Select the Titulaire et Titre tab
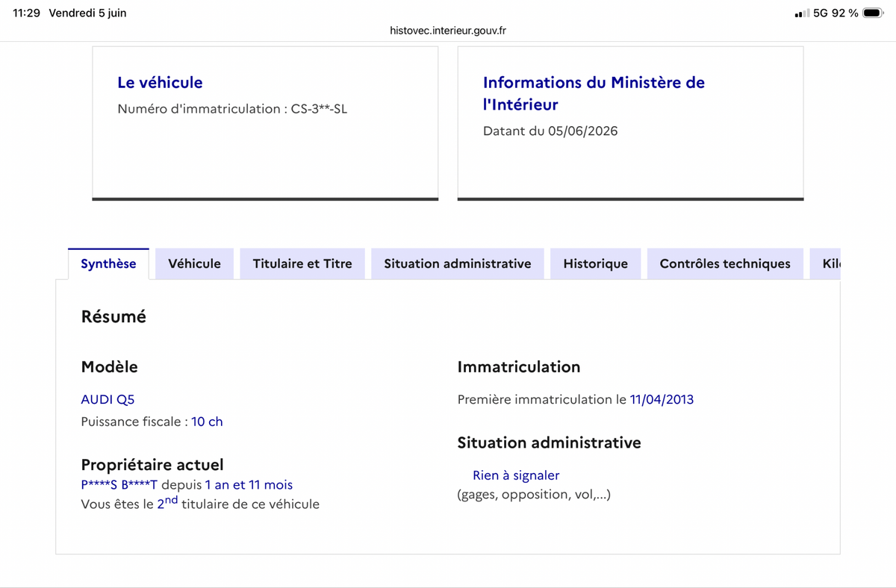The width and height of the screenshot is (896, 588). [302, 263]
